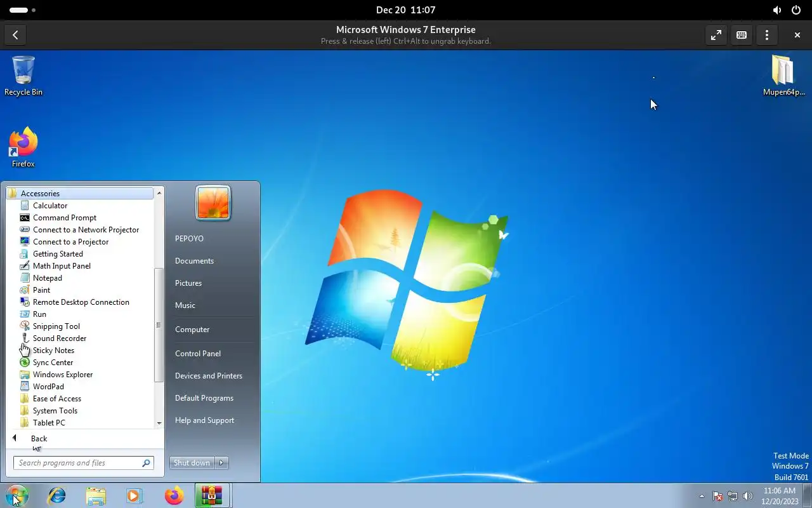Click the Getting Started icon
The width and height of the screenshot is (812, 508).
click(x=25, y=254)
